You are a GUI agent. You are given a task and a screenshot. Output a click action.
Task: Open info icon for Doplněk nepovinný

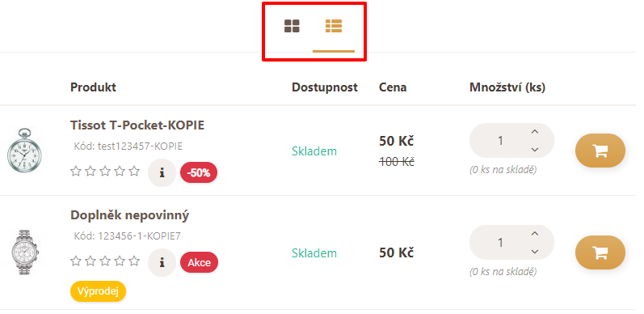coord(162,262)
